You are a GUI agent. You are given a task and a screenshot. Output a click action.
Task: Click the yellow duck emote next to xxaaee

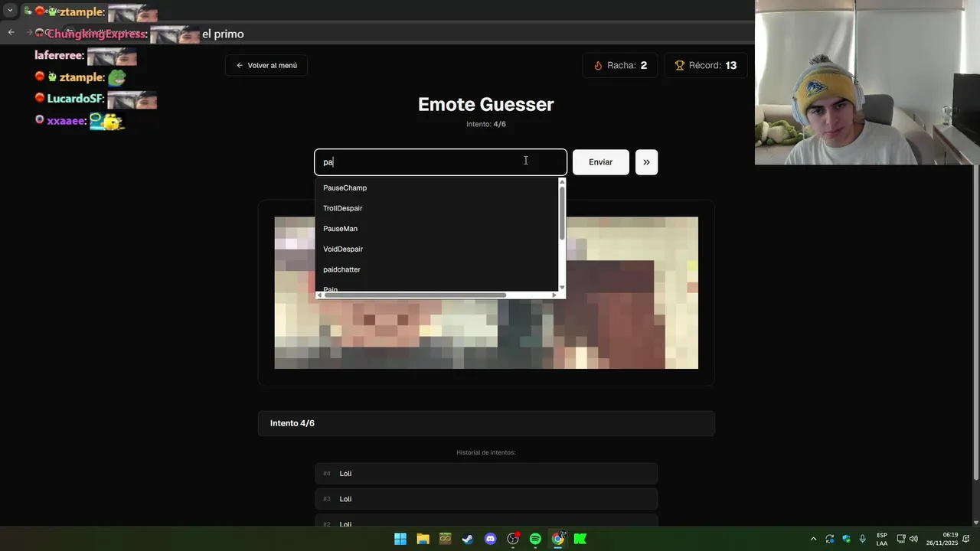click(x=107, y=121)
